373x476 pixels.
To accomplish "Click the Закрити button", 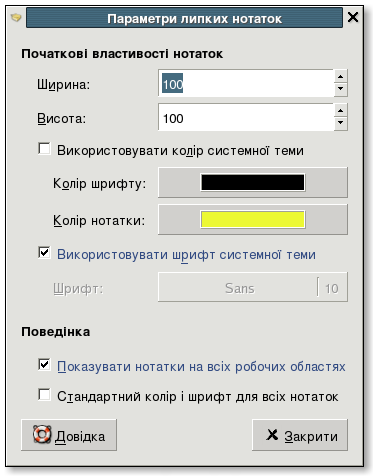I will coord(300,435).
